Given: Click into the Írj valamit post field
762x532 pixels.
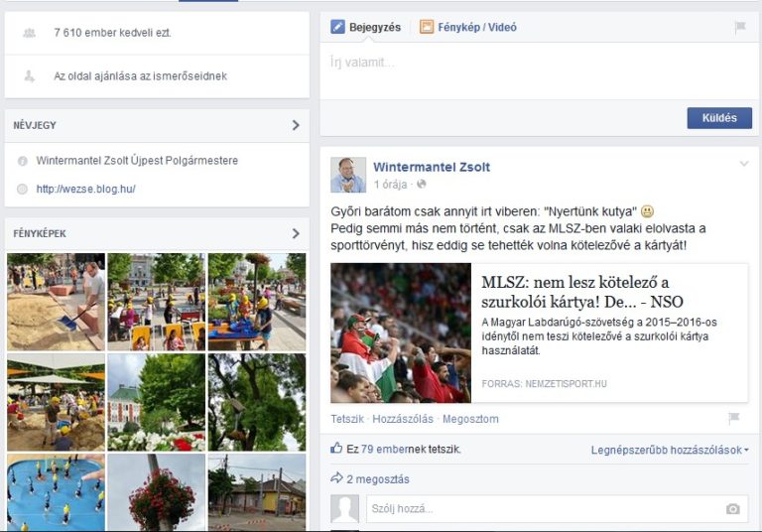Looking at the screenshot, I should coord(539,71).
